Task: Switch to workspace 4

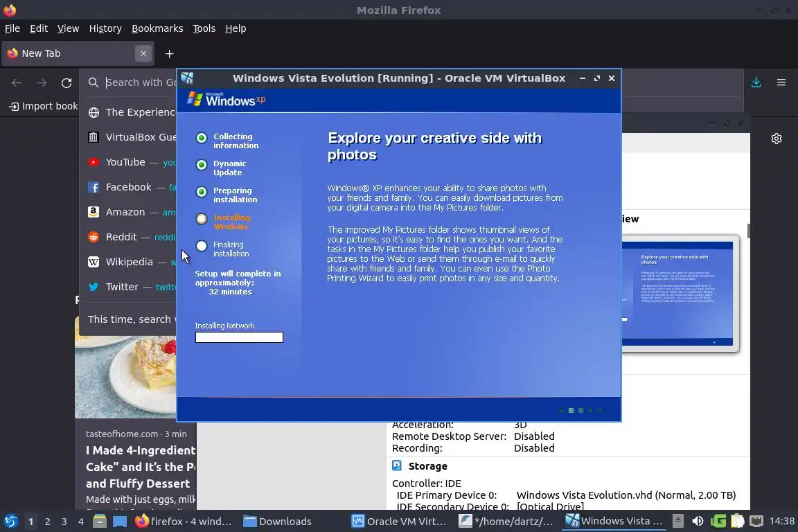Action: pos(81,522)
